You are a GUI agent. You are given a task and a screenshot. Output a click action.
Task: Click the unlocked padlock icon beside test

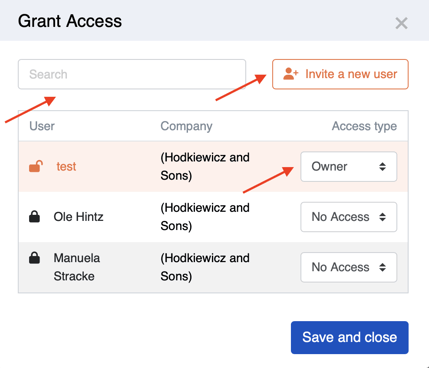point(36,166)
